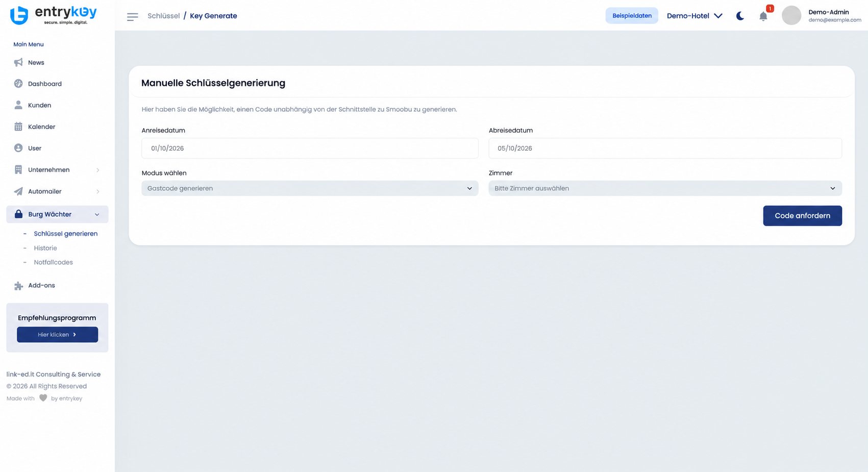Click the Dashboard gauge icon
Screen dimensions: 868x472
(18, 84)
